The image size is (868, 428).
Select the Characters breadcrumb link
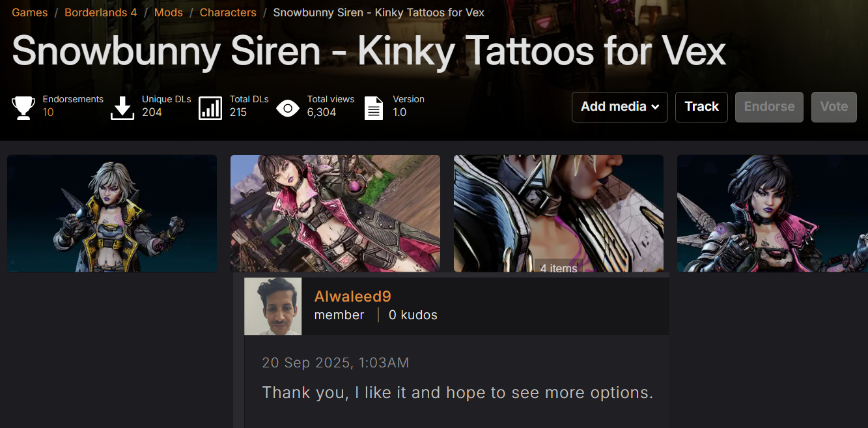click(228, 12)
